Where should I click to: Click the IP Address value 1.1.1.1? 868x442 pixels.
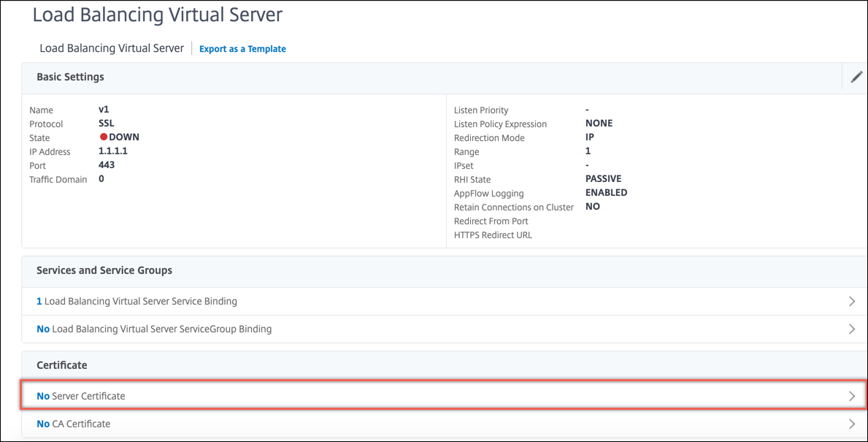[113, 151]
